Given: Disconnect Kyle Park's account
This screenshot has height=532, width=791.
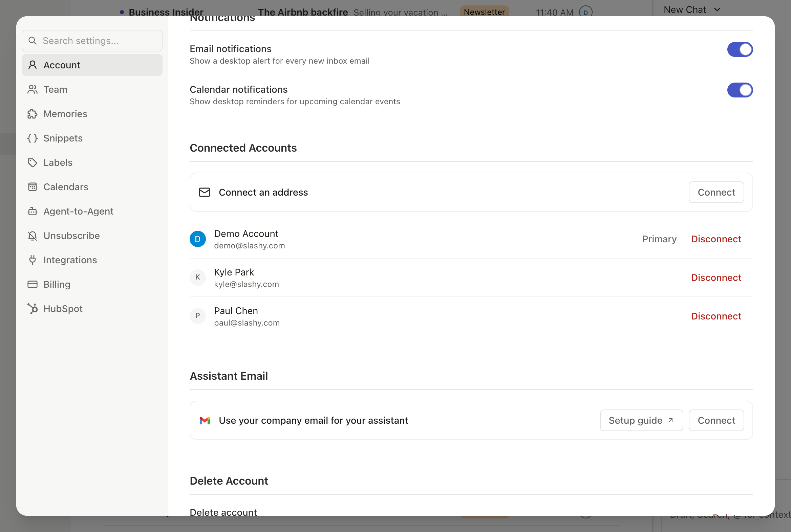Looking at the screenshot, I should (716, 278).
